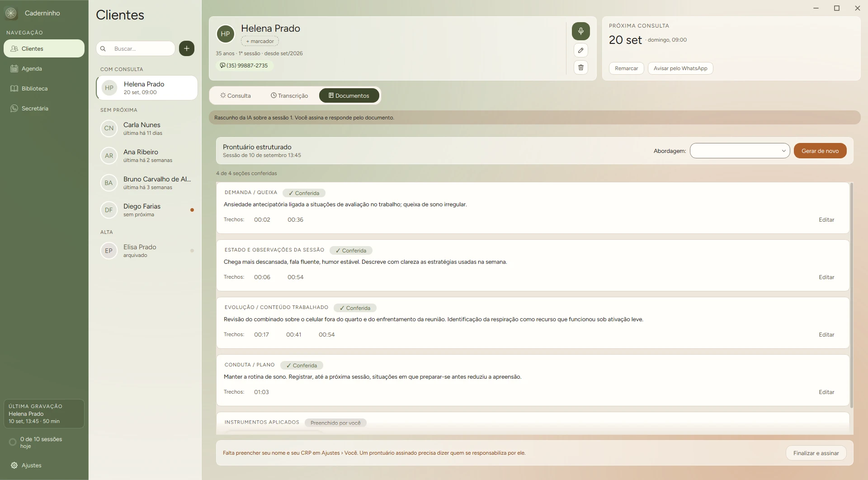The image size is (868, 480).
Task: Click the WhatsApp phone number chip
Action: click(244, 66)
